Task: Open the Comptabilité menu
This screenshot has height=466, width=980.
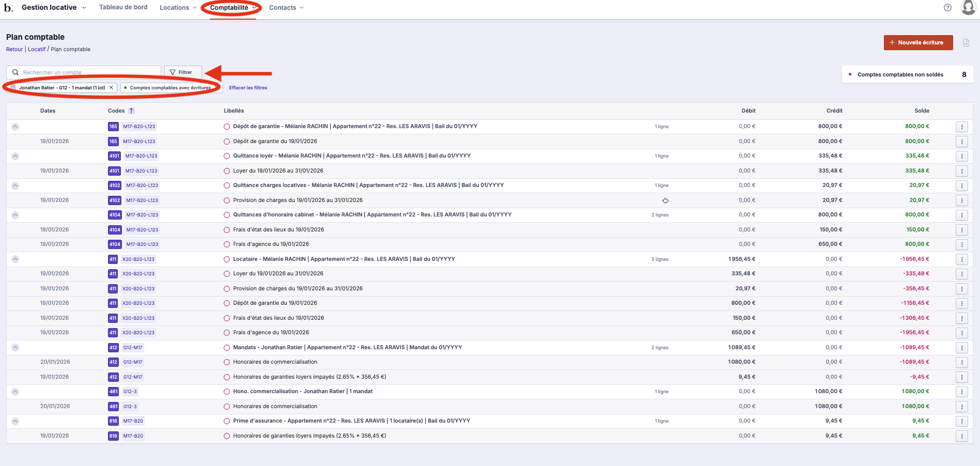Action: coord(232,8)
